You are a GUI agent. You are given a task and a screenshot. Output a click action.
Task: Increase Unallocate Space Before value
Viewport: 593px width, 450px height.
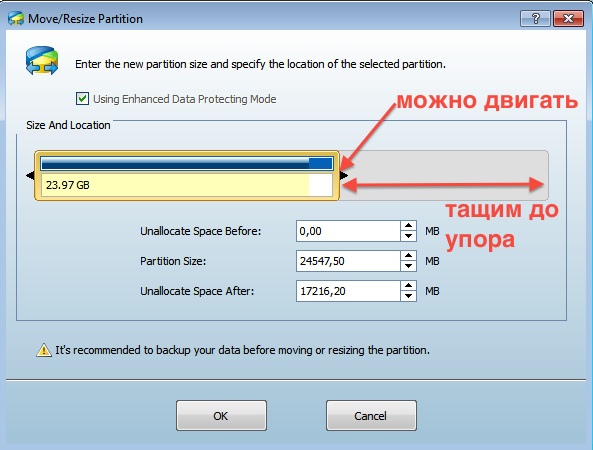coord(408,226)
